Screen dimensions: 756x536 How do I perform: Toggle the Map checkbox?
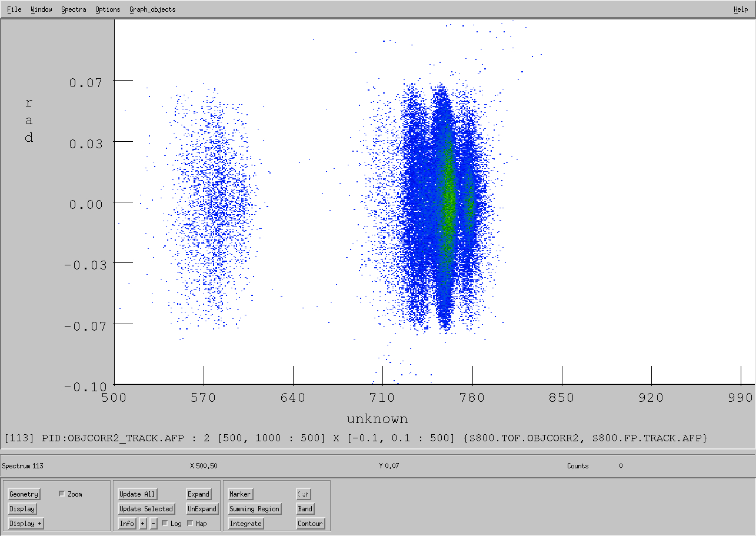190,524
